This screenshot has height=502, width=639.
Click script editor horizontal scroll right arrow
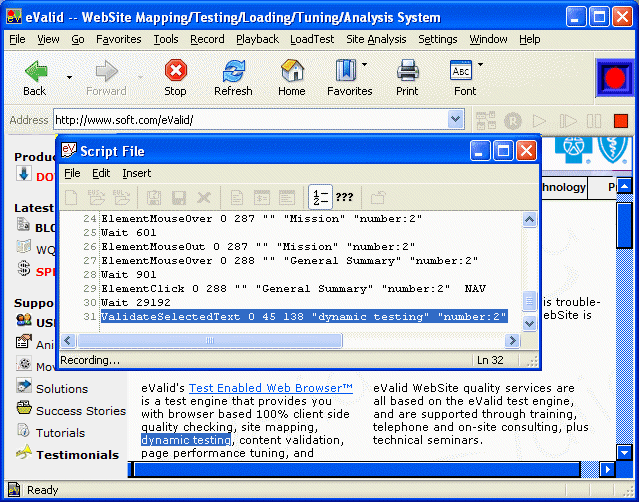point(512,340)
